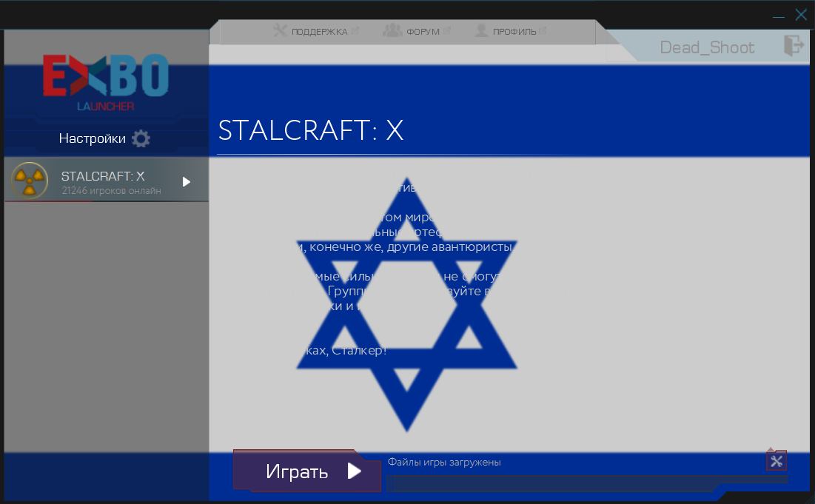Open the Форум link

(417, 31)
